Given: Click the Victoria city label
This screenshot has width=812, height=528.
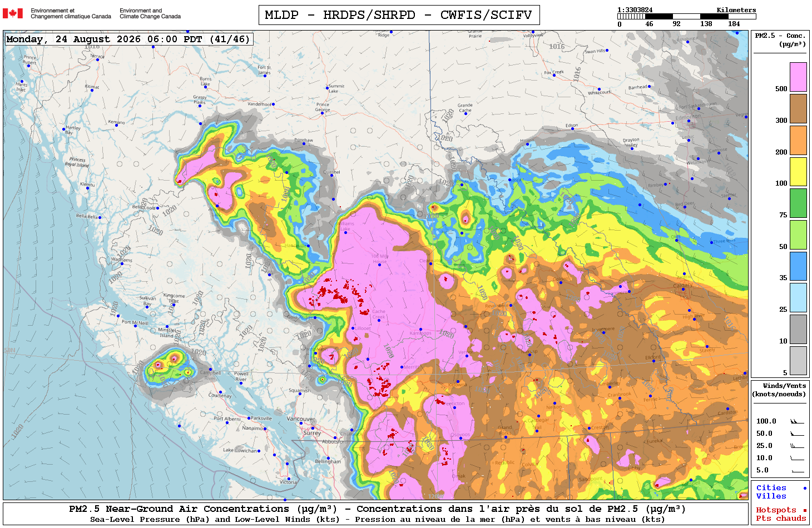Looking at the screenshot, I should click(x=288, y=482).
